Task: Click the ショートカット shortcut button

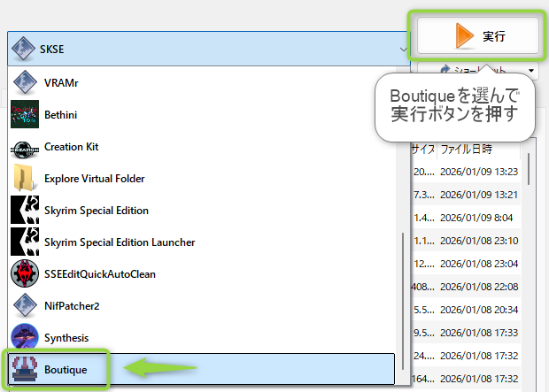Action: [x=474, y=70]
